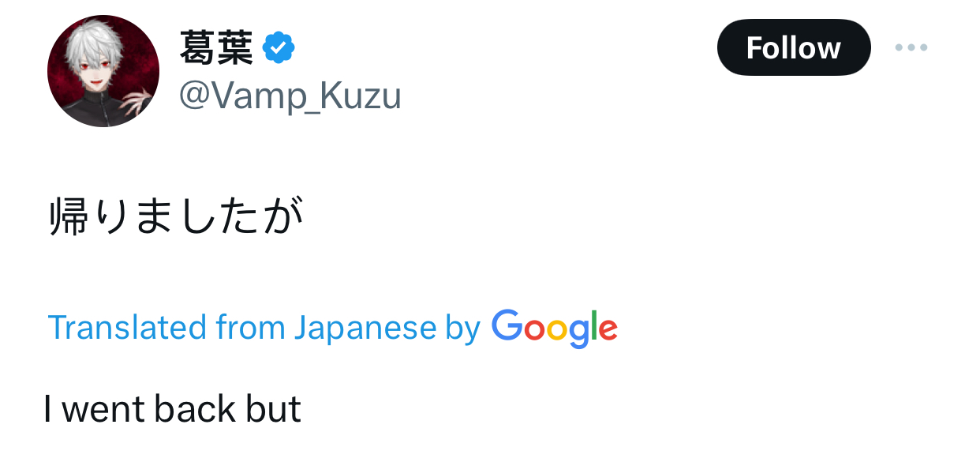Click the colorful Google logo
Image resolution: width=980 pixels, height=462 pixels.
[x=554, y=328]
